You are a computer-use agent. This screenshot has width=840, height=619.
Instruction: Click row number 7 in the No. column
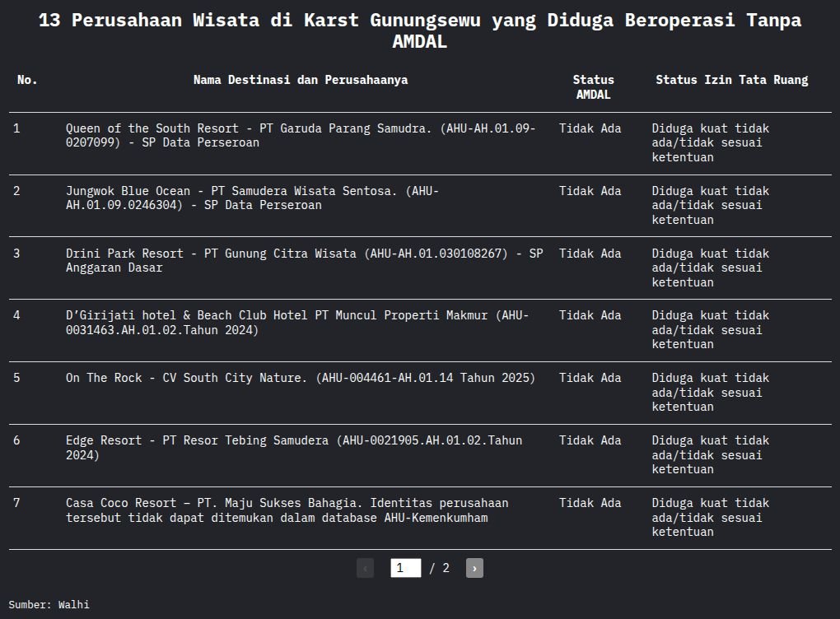16,503
